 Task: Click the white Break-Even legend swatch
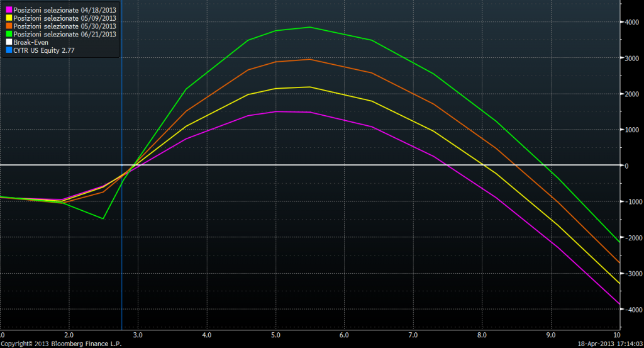[x=9, y=42]
